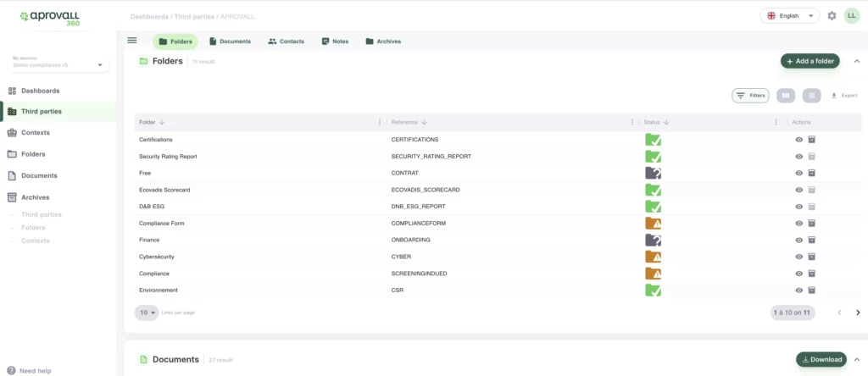Switch to list view layout
The width and height of the screenshot is (868, 376).
coord(811,96)
